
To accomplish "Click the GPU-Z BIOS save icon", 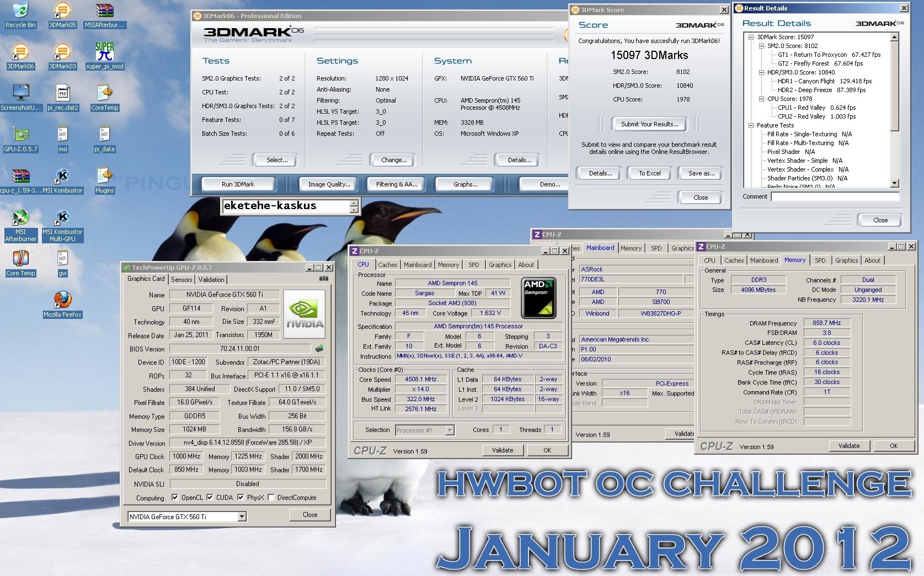I will pyautogui.click(x=319, y=348).
